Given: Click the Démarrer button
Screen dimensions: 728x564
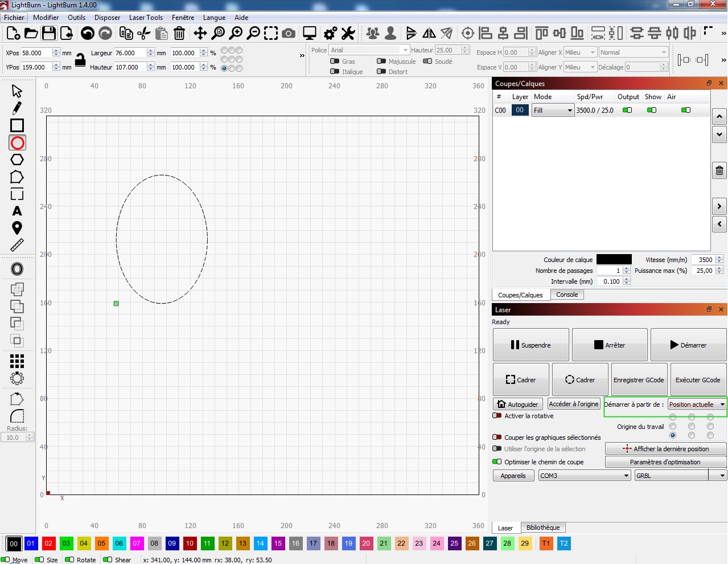Looking at the screenshot, I should click(688, 345).
